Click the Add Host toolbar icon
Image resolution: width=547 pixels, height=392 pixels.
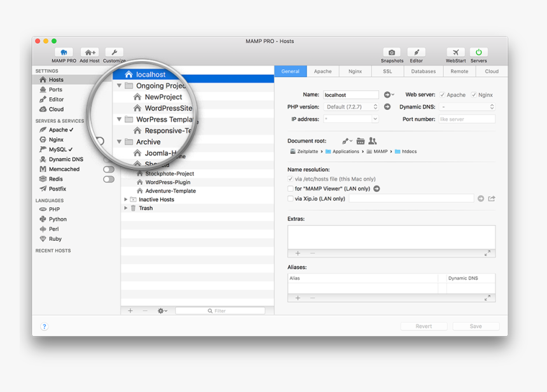(x=90, y=53)
